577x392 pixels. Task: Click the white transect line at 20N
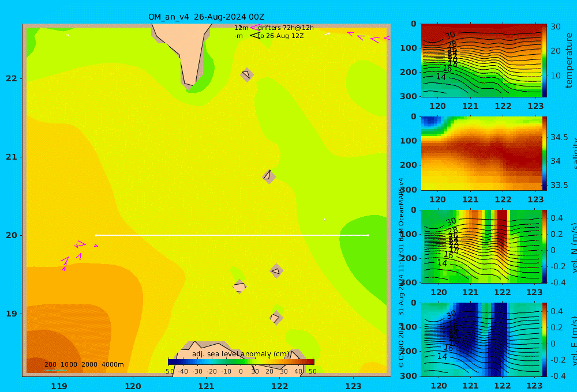point(232,235)
